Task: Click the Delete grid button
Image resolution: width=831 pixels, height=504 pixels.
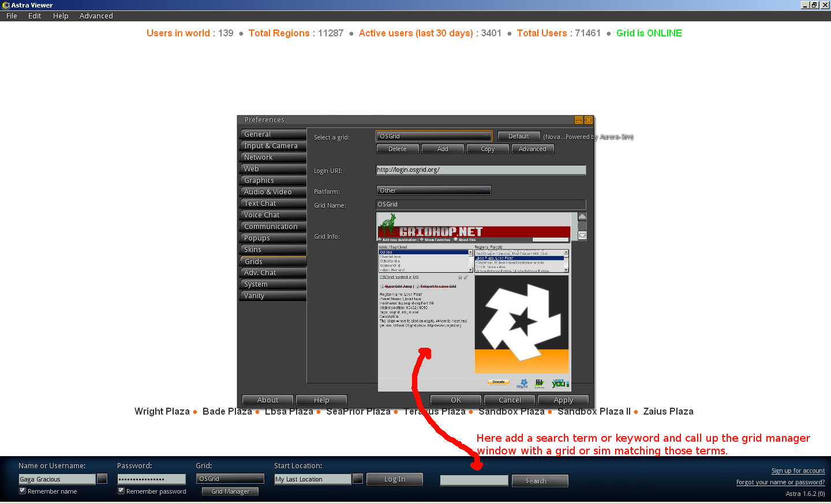Action: 398,149
